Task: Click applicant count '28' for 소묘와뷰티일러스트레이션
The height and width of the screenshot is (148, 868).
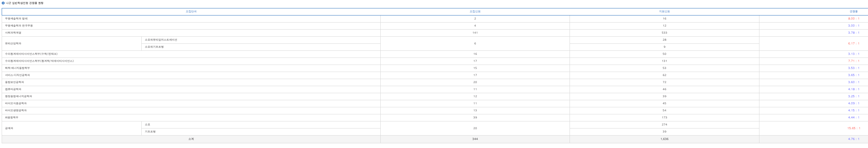Action: (x=664, y=40)
